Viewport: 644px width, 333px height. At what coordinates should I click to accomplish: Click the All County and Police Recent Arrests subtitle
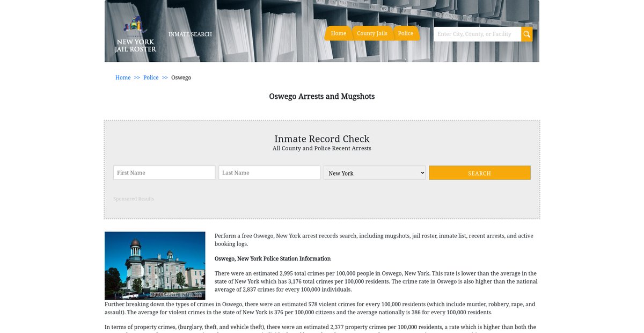(x=322, y=148)
